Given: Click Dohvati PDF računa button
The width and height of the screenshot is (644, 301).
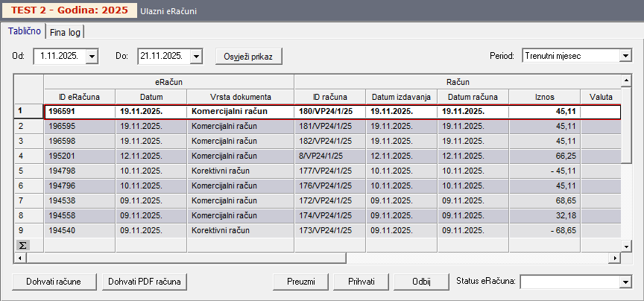Looking at the screenshot, I should 145,282.
